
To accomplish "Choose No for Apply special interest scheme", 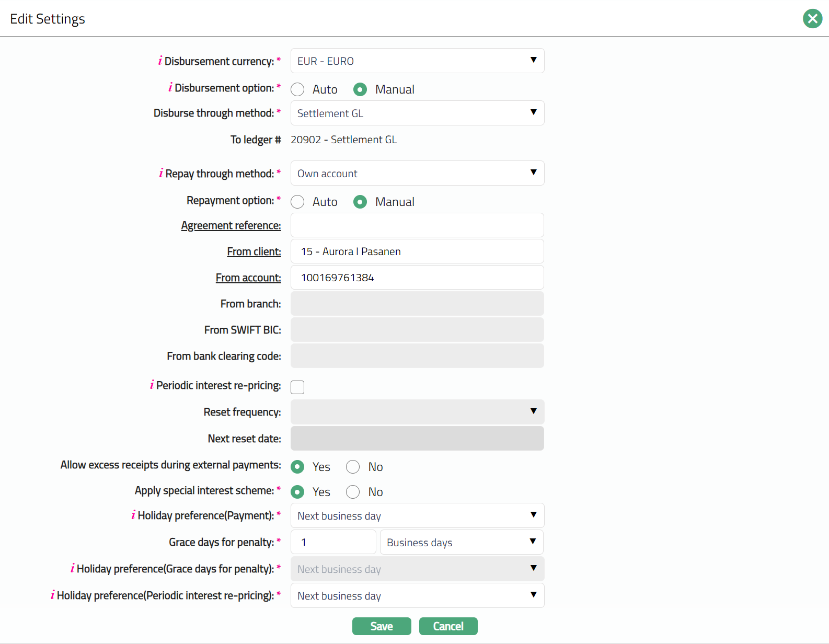I will click(353, 492).
